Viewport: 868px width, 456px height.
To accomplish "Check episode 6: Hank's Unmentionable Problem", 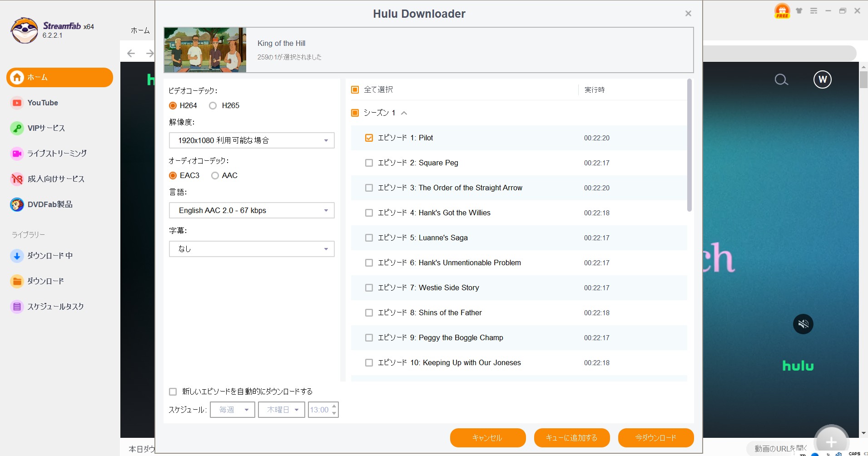I will click(x=369, y=263).
